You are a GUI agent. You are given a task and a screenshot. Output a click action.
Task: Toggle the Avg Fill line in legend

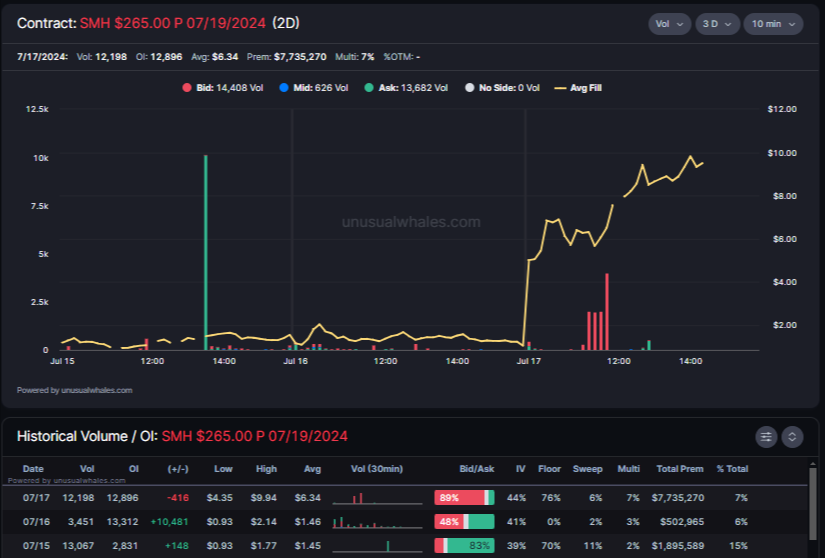(578, 88)
